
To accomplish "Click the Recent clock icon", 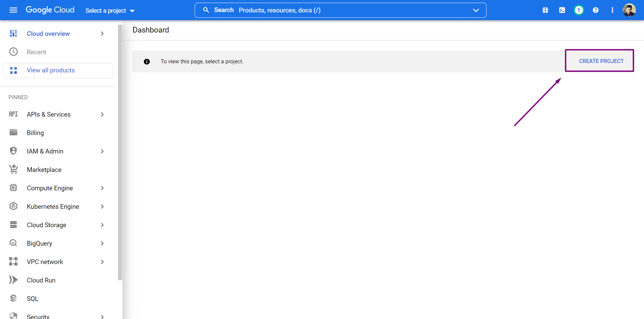I will [13, 52].
